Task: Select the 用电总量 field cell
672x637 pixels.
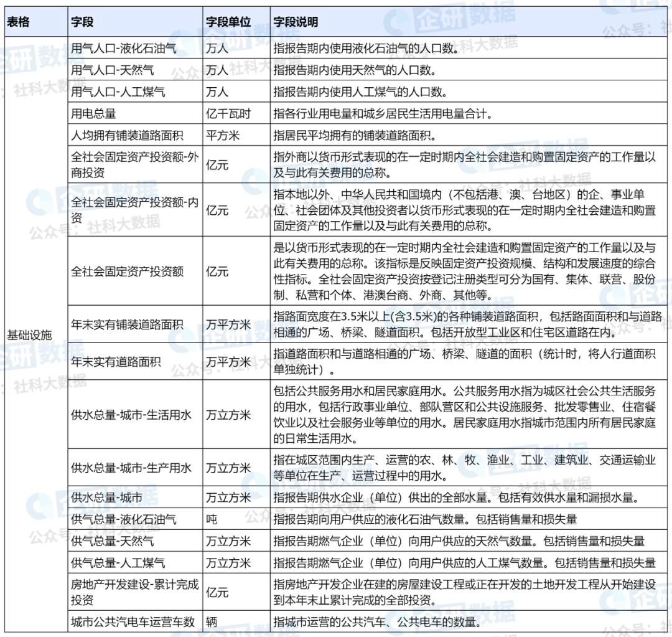Action: [x=135, y=113]
